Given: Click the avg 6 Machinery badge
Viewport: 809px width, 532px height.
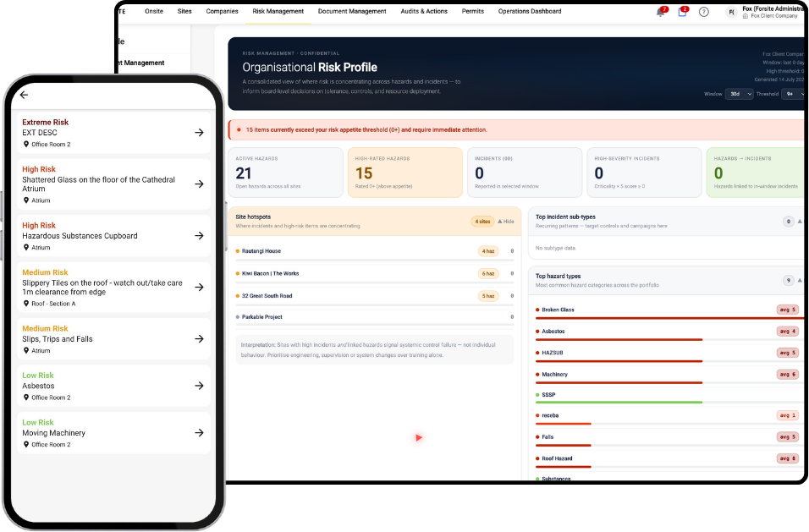Looking at the screenshot, I should [x=788, y=374].
